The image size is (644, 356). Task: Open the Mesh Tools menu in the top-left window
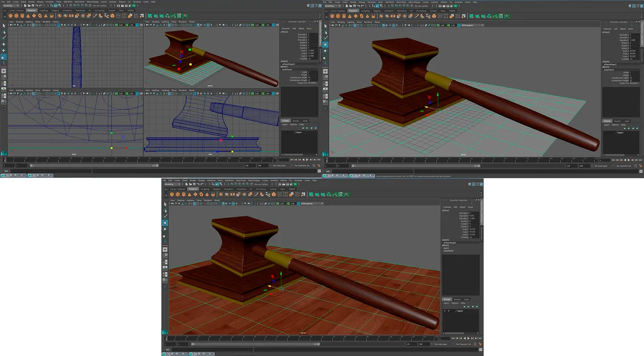80,2
